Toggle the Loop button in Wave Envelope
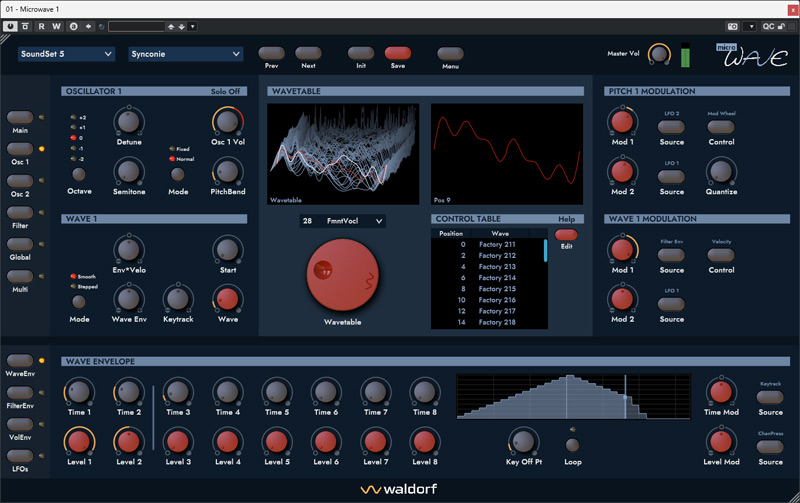 point(573,442)
